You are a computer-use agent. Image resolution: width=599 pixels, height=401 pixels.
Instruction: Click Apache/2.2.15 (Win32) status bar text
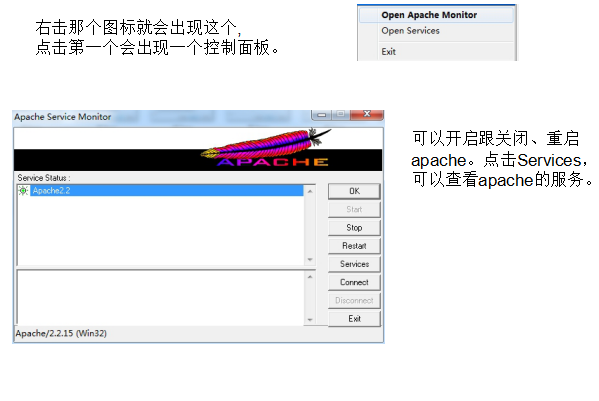(x=61, y=333)
